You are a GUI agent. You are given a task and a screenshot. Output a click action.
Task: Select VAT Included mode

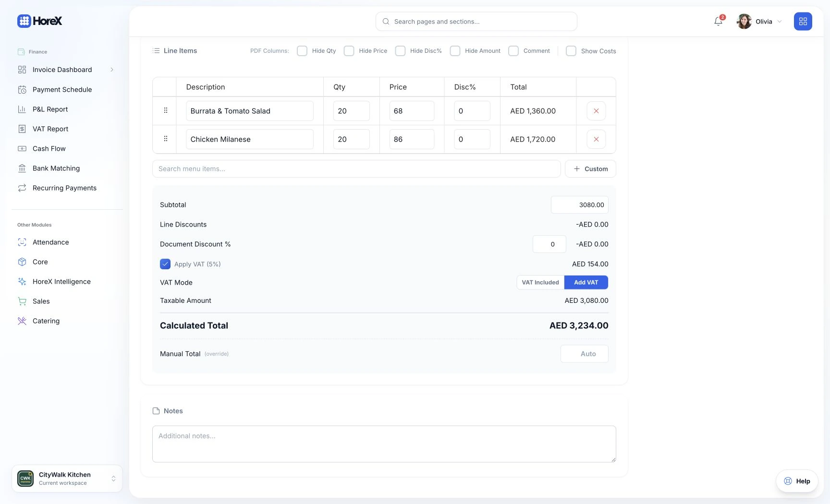pos(540,282)
